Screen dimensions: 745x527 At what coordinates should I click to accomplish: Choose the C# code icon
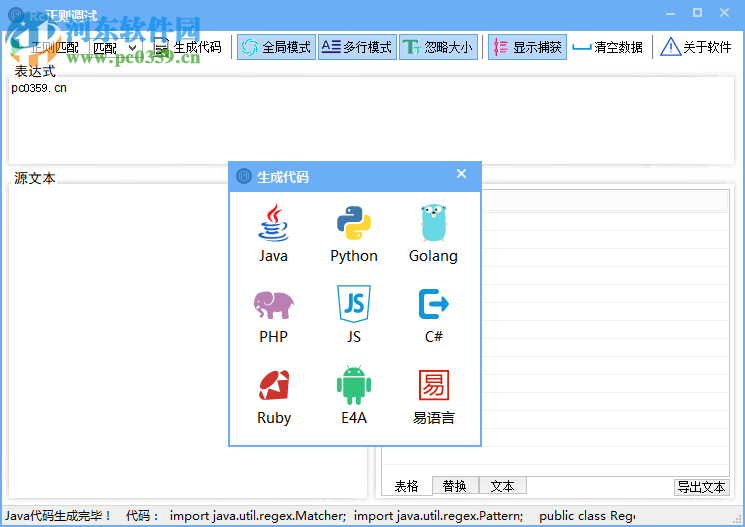click(433, 316)
